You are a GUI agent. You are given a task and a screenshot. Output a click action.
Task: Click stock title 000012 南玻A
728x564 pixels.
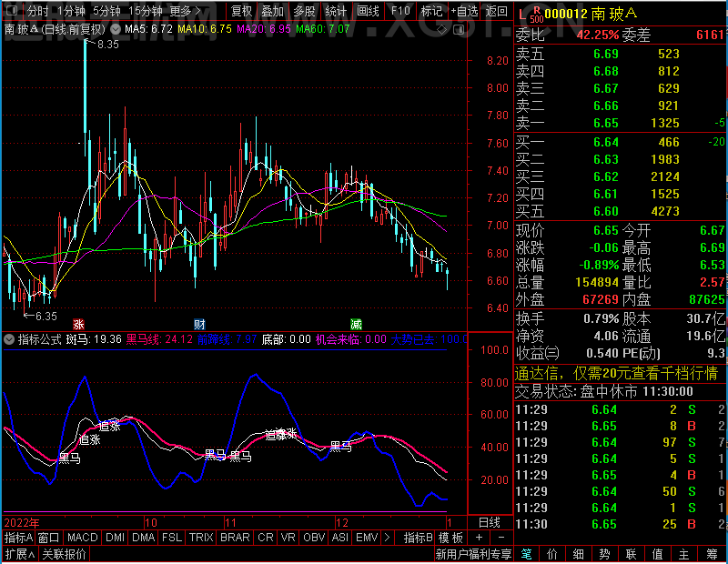point(591,14)
